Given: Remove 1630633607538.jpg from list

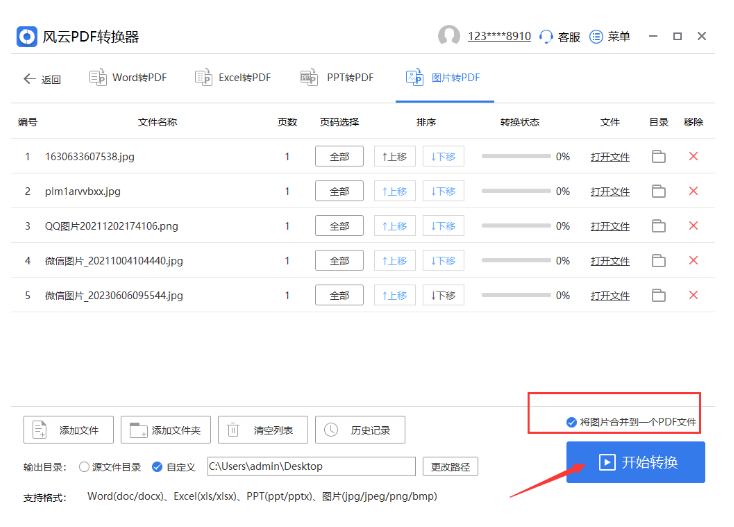Looking at the screenshot, I should (693, 156).
